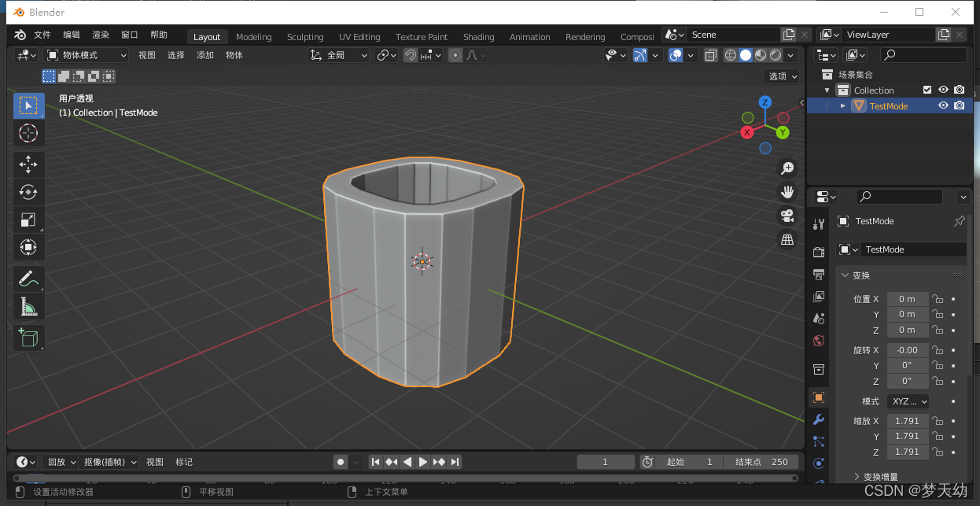
Task: Jump to the start frame
Action: (x=376, y=462)
